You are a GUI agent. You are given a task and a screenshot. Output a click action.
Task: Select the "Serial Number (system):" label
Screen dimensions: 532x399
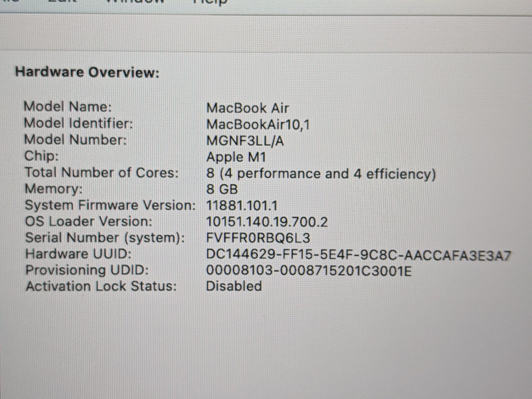(x=105, y=238)
